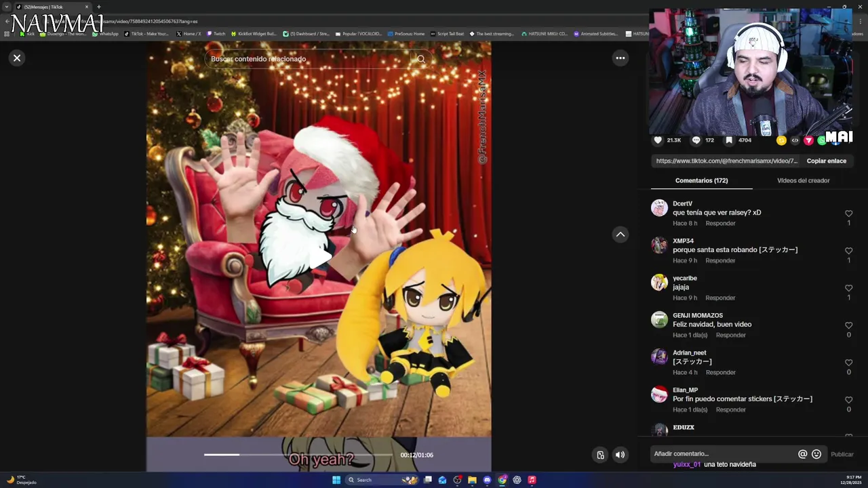
Task: Open clock showing 9:17 PM in tray
Action: pyautogui.click(x=850, y=480)
